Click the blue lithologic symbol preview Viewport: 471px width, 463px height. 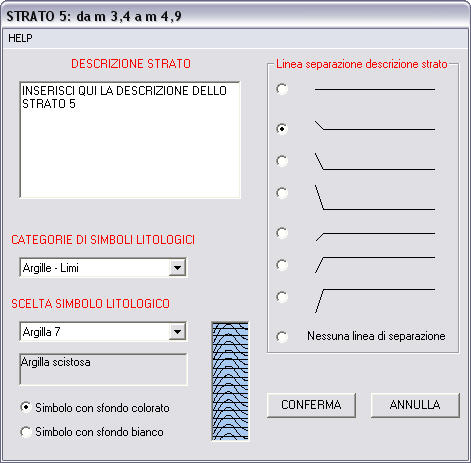pos(230,381)
